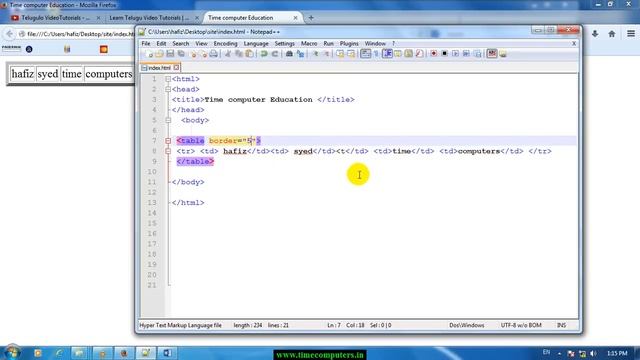Open Firefox downloads arrow icon
640x360 pixels.
[595, 34]
